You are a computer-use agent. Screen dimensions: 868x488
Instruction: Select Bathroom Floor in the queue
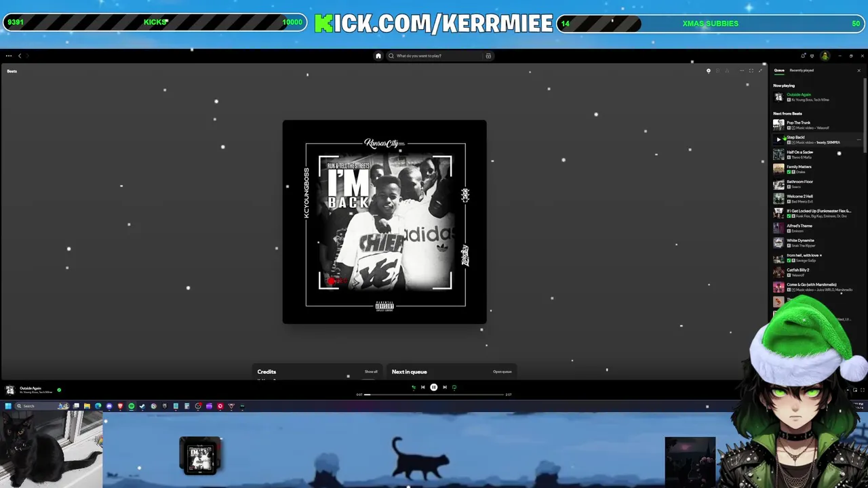point(818,184)
